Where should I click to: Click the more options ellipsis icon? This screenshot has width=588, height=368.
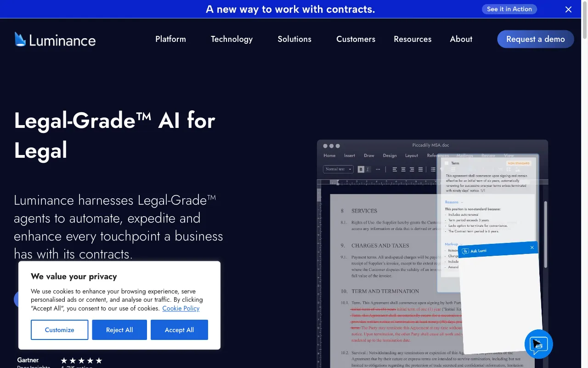click(x=378, y=169)
